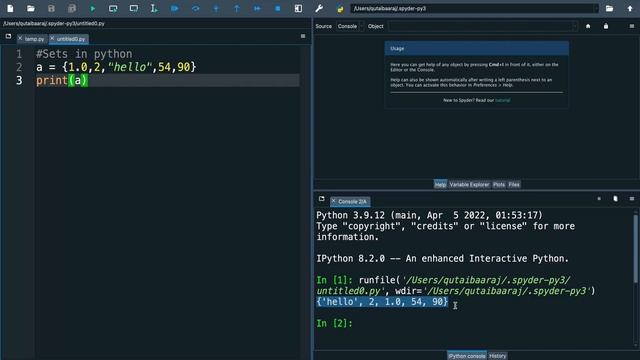Click the 'hello' string in line 2
This screenshot has height=360, width=640.
pyautogui.click(x=130, y=67)
